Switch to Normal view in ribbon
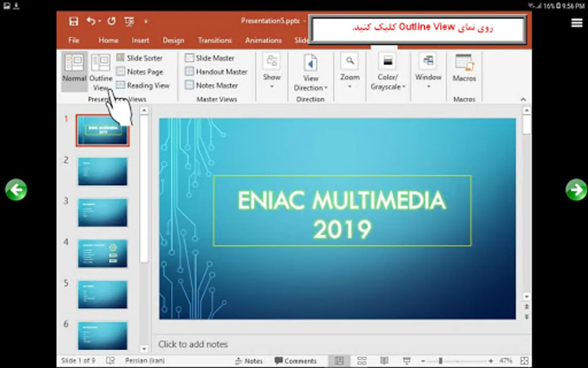This screenshot has height=368, width=588. pyautogui.click(x=74, y=68)
